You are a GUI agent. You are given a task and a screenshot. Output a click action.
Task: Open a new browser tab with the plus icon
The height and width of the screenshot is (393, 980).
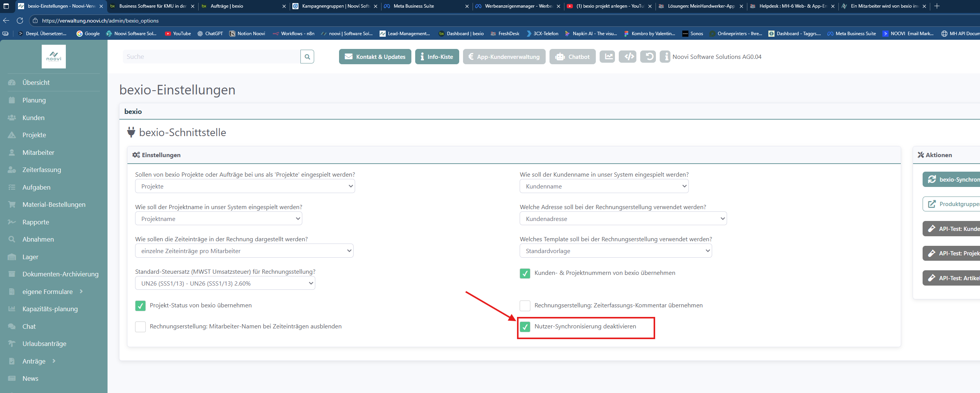coord(937,6)
